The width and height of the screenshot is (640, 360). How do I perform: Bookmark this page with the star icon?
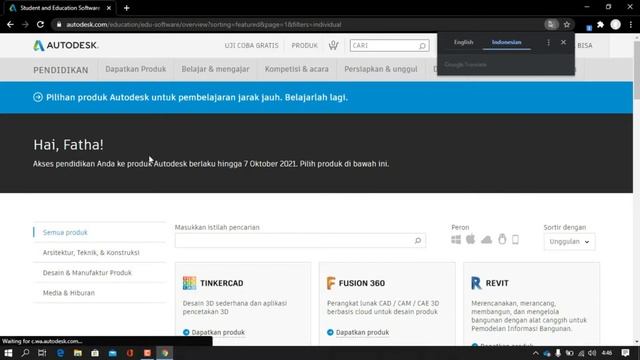(x=567, y=24)
